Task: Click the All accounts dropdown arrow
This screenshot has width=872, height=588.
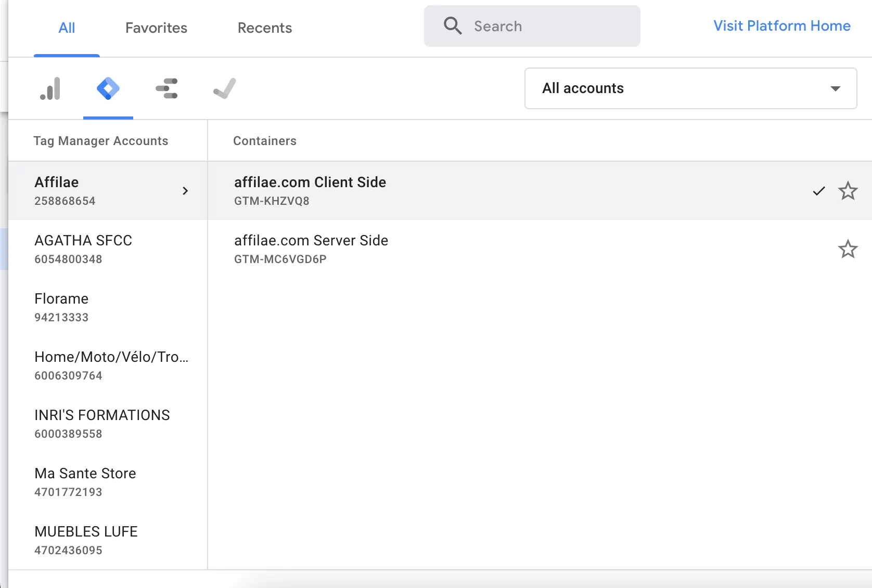Action: pyautogui.click(x=836, y=88)
